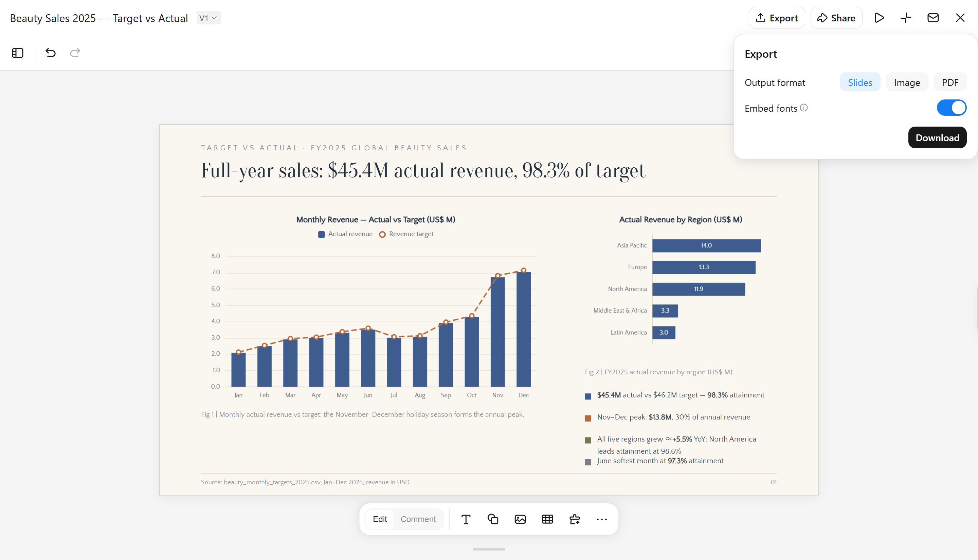Open the more options ellipsis
Viewport: 978px width, 560px height.
pyautogui.click(x=602, y=519)
